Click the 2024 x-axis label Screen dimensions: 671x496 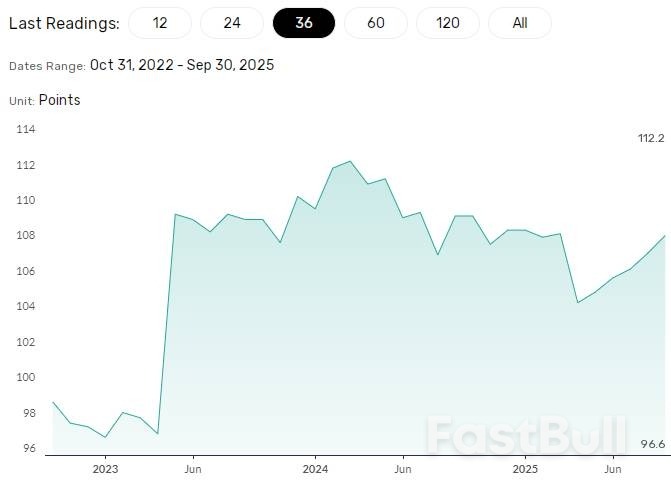point(315,468)
